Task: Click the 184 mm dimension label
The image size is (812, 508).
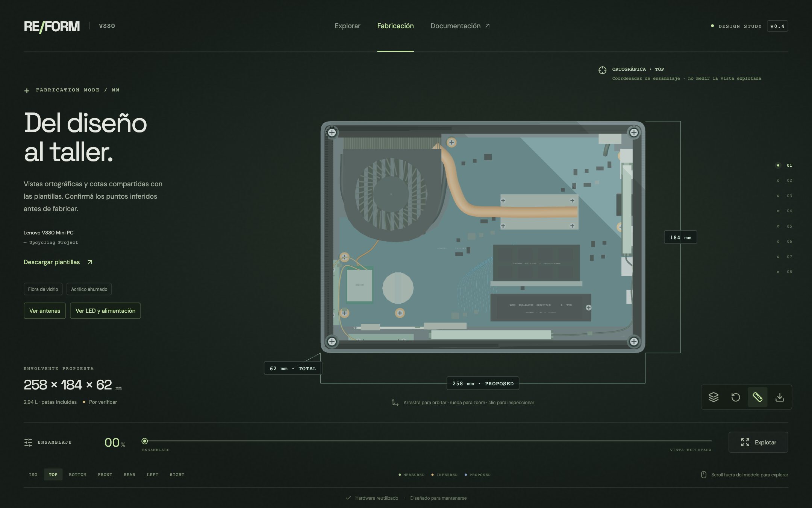Action: (x=680, y=237)
